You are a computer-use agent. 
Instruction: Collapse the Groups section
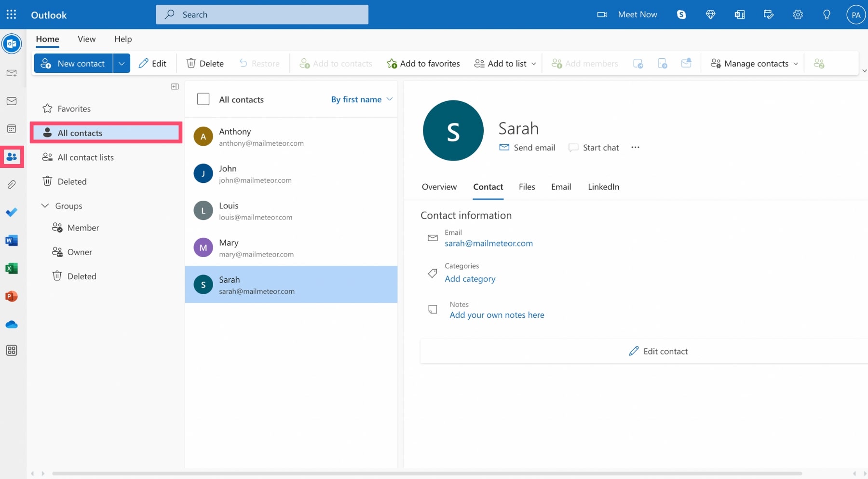[x=45, y=205]
